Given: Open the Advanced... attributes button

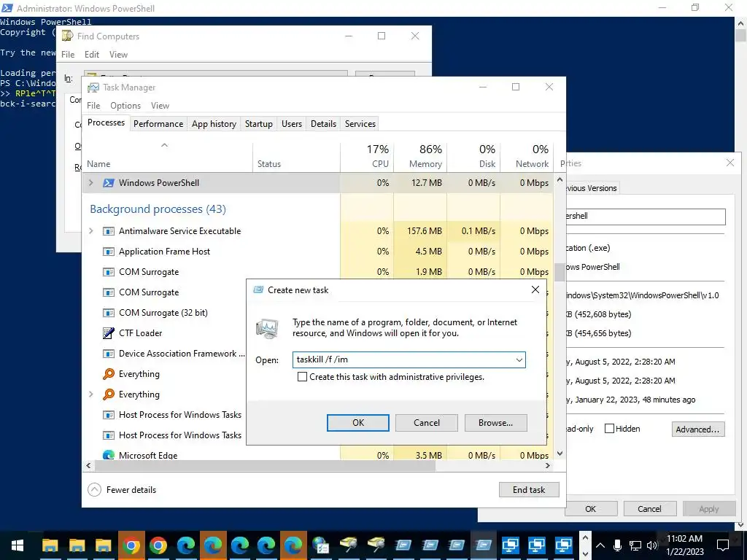Looking at the screenshot, I should tap(697, 429).
